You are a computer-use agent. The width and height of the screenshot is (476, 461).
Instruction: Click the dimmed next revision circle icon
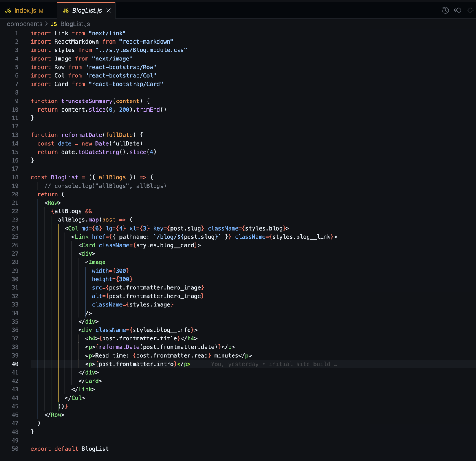click(470, 10)
